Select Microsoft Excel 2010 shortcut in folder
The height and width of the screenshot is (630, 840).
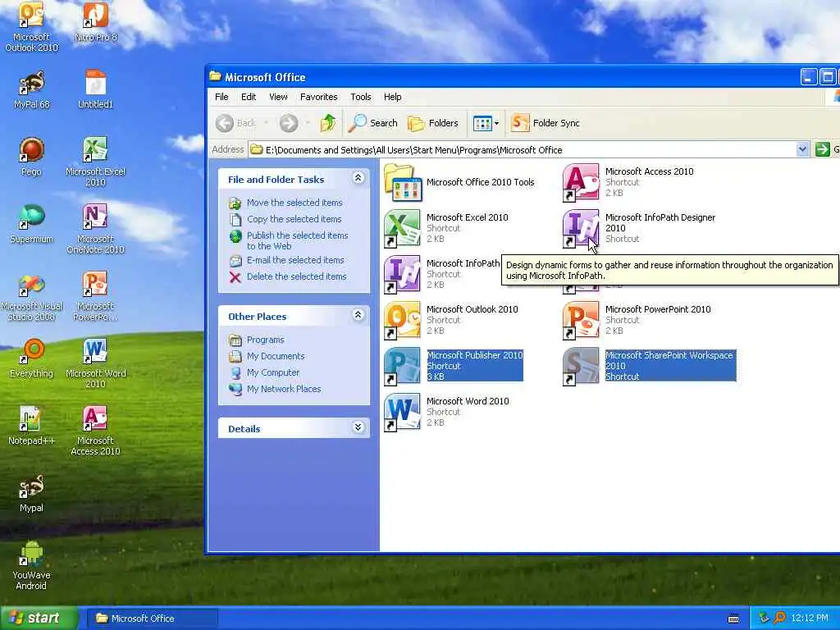(445, 229)
